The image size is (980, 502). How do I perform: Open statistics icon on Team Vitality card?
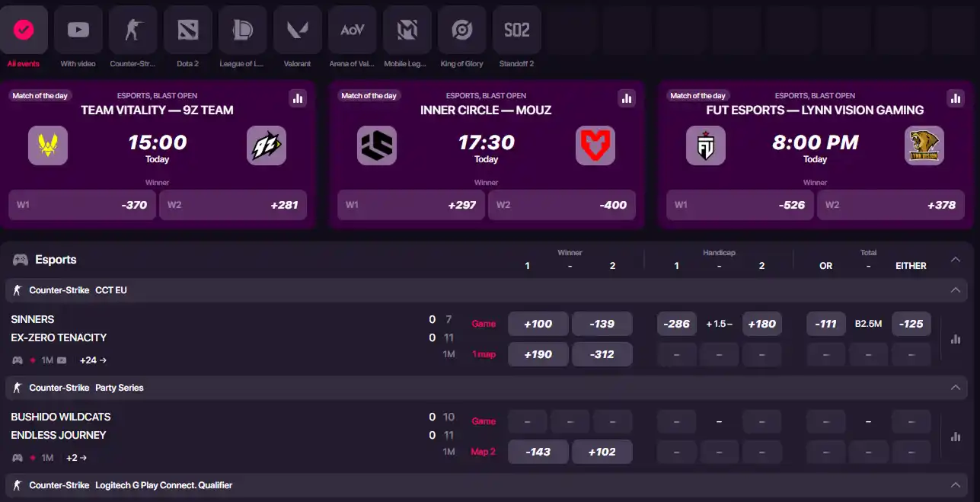click(x=298, y=98)
